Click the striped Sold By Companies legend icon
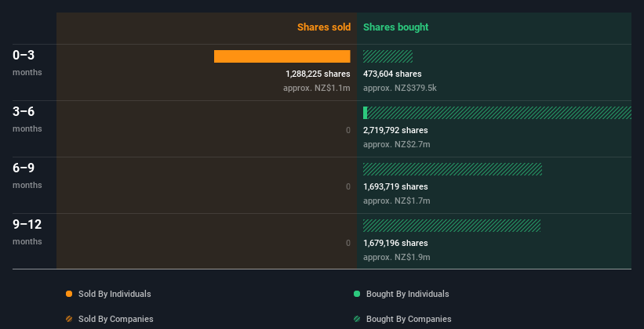644x329 pixels. click(69, 319)
